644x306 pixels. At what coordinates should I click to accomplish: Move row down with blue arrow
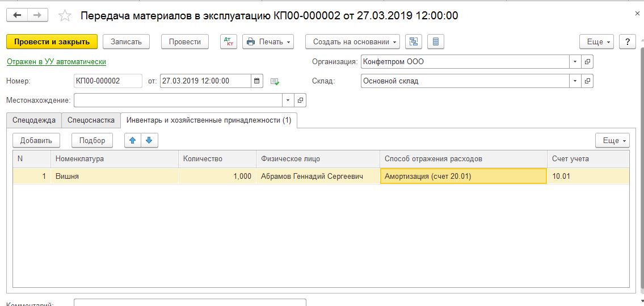click(149, 140)
